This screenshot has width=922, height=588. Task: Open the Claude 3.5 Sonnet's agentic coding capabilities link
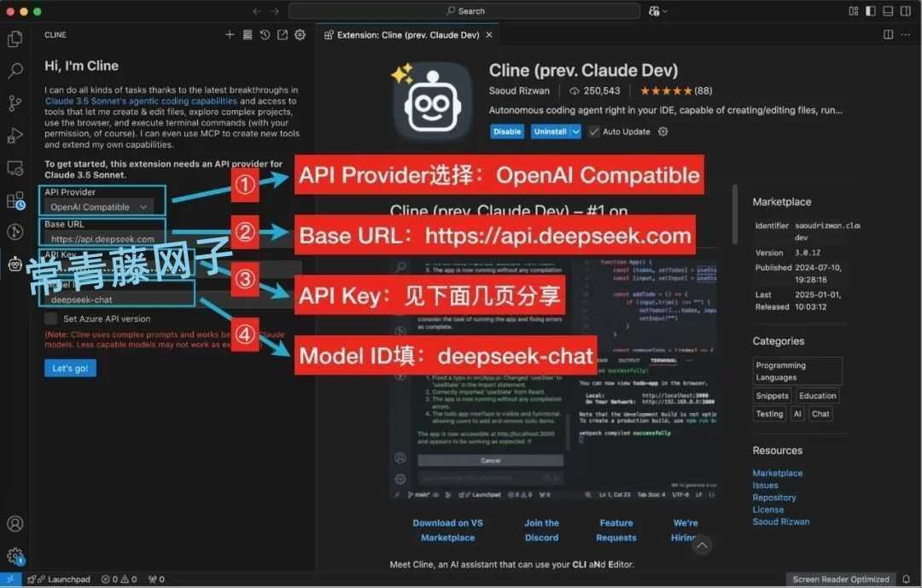141,102
